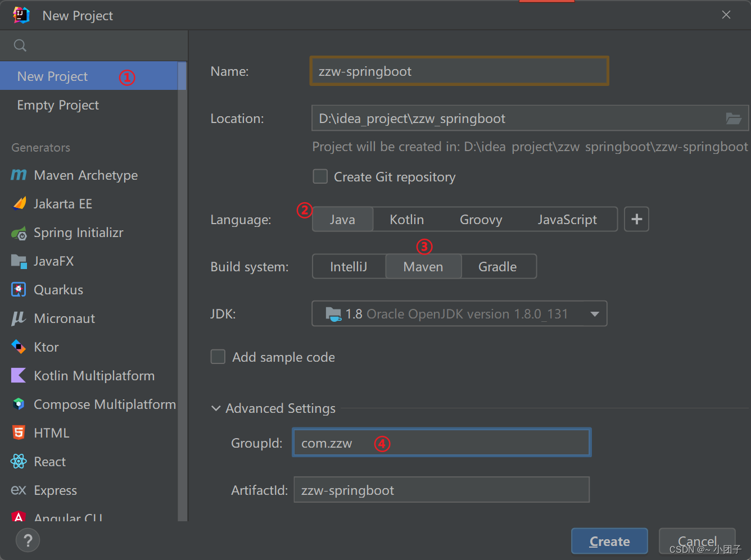The width and height of the screenshot is (751, 560).
Task: Click the sidebar vertical scrollbar
Action: pyautogui.click(x=182, y=292)
